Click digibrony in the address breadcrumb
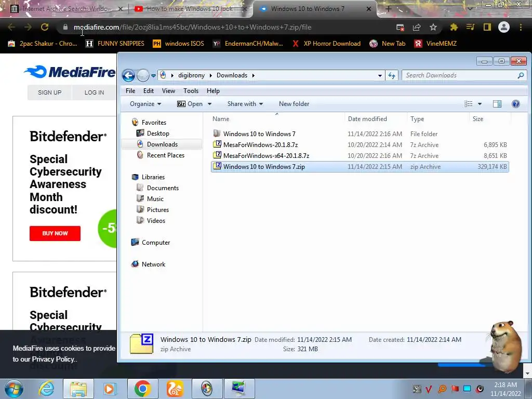The width and height of the screenshot is (532, 399). [x=191, y=75]
